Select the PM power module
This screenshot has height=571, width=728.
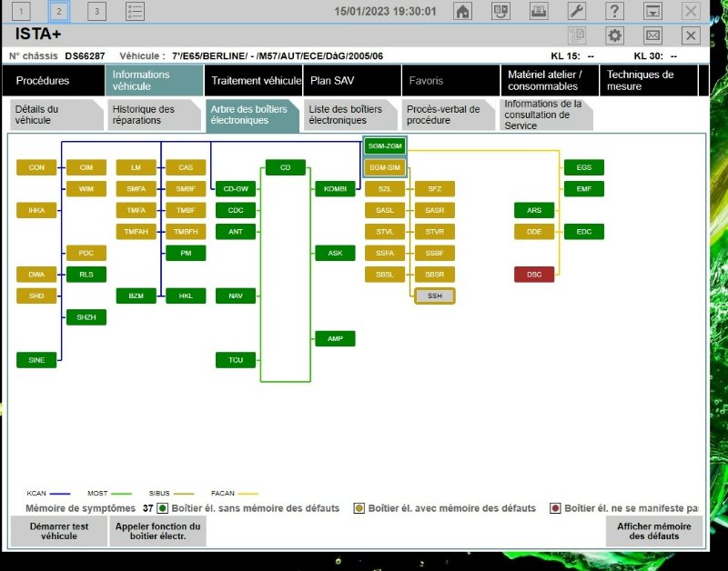pos(186,253)
